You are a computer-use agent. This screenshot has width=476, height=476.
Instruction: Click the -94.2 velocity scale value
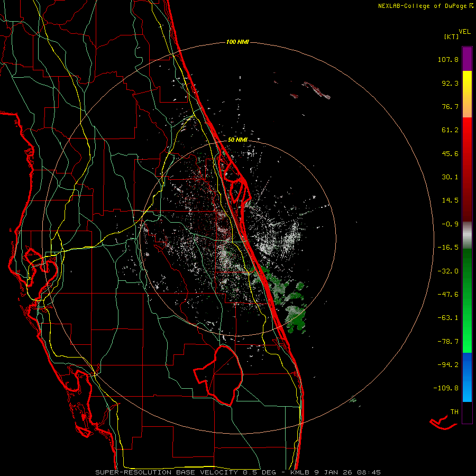[x=448, y=364]
